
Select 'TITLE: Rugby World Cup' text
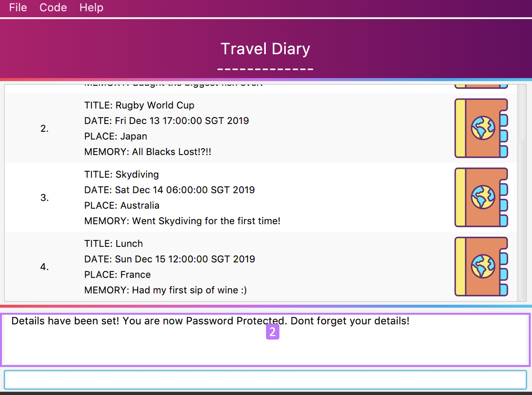click(139, 105)
